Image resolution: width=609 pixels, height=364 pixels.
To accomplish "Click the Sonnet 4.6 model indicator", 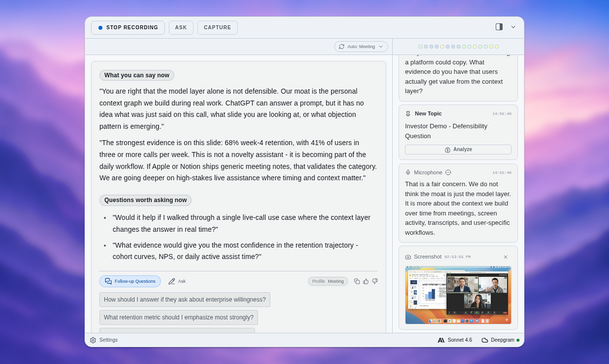I will 455,340.
